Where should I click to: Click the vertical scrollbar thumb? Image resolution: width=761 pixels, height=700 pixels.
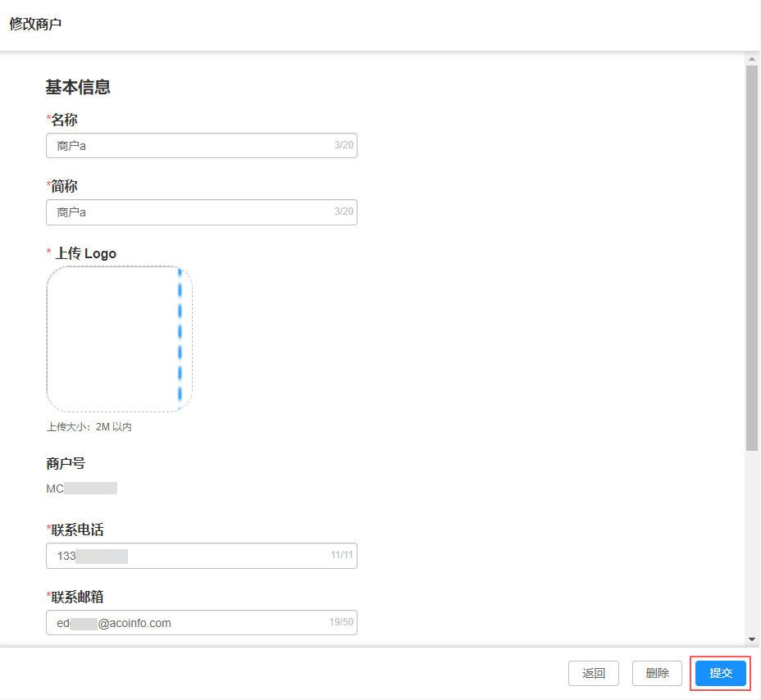click(x=752, y=254)
